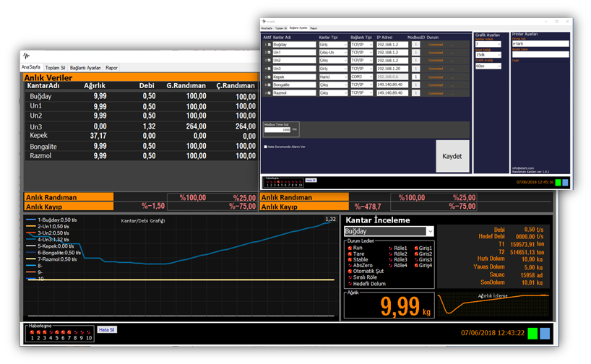Click the green status square in main window

[x=532, y=333]
